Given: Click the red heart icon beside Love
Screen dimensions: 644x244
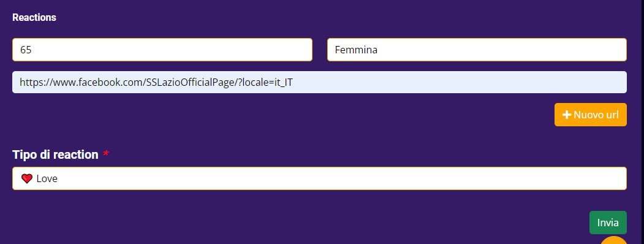Looking at the screenshot, I should tap(27, 178).
